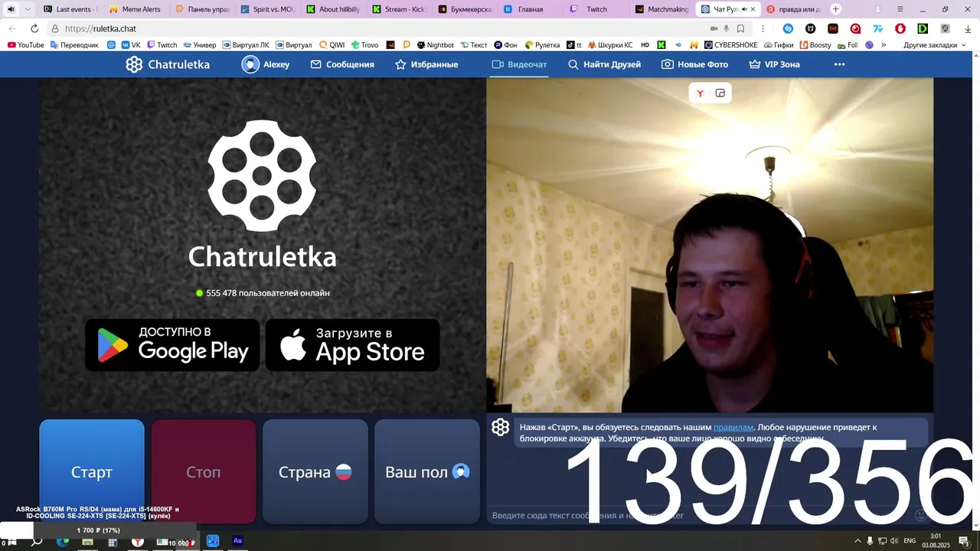980x551 pixels.
Task: Open the three-dot more menu in header
Action: pos(839,64)
